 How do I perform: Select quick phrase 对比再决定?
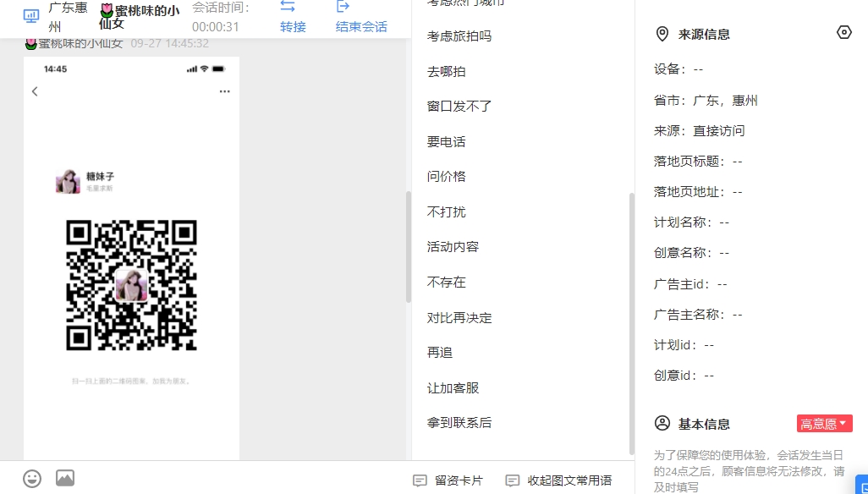tap(459, 318)
